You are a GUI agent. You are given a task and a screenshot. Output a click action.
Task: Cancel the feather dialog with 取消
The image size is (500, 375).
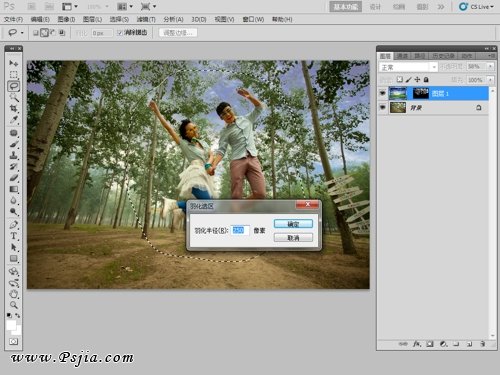pos(293,237)
